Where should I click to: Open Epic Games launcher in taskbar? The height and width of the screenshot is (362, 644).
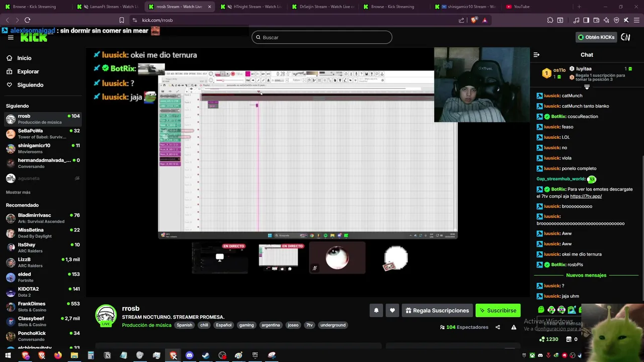pos(255,355)
